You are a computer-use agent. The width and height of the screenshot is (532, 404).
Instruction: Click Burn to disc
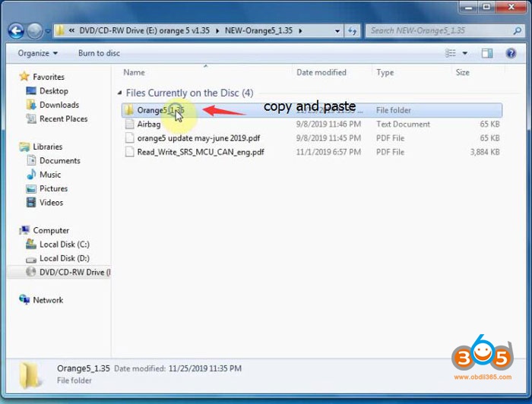[x=99, y=53]
